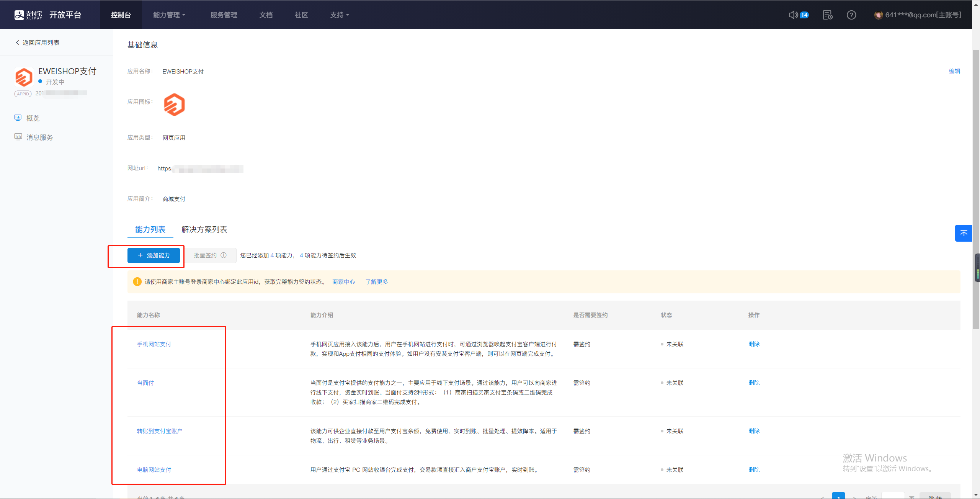Click the back-to-top arrow button
980x499 pixels.
(x=964, y=233)
